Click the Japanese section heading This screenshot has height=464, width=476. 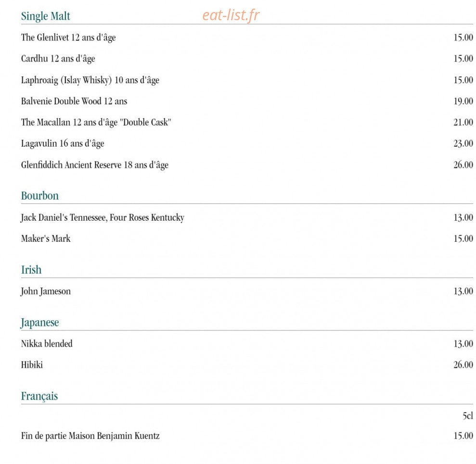[x=39, y=323]
